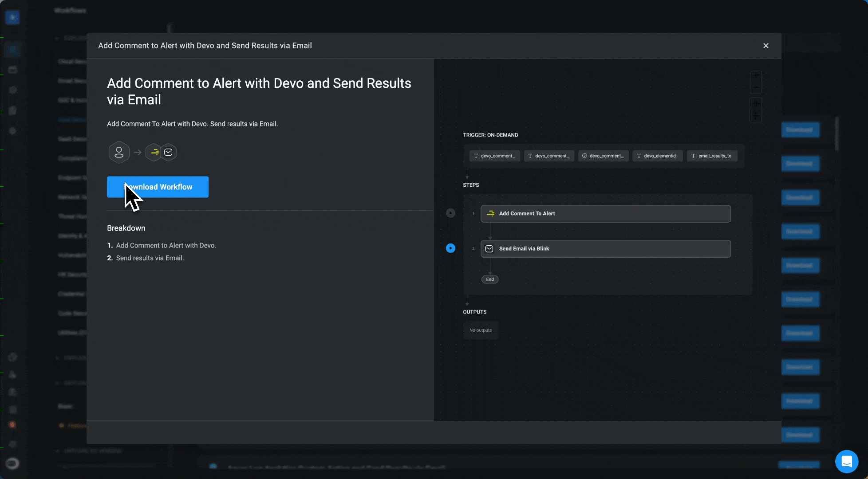Zoom out the workflow canvas
868x479 pixels.
(x=756, y=87)
